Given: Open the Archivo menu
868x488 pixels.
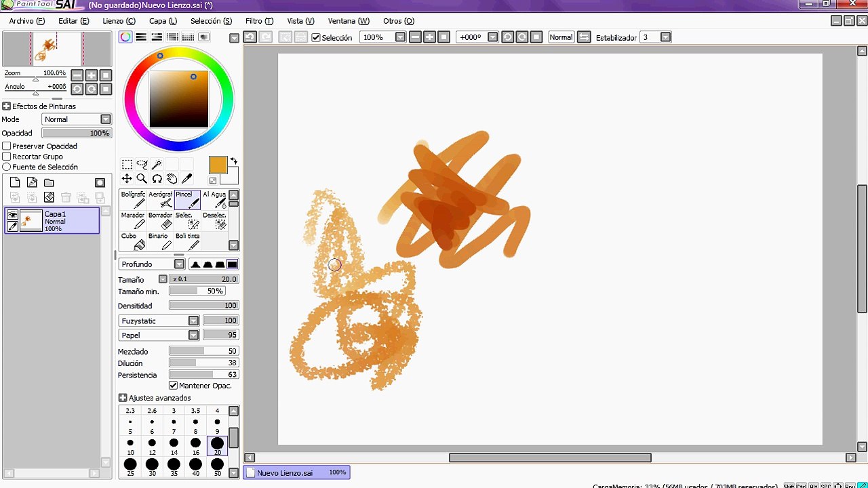Looking at the screenshot, I should pos(26,21).
